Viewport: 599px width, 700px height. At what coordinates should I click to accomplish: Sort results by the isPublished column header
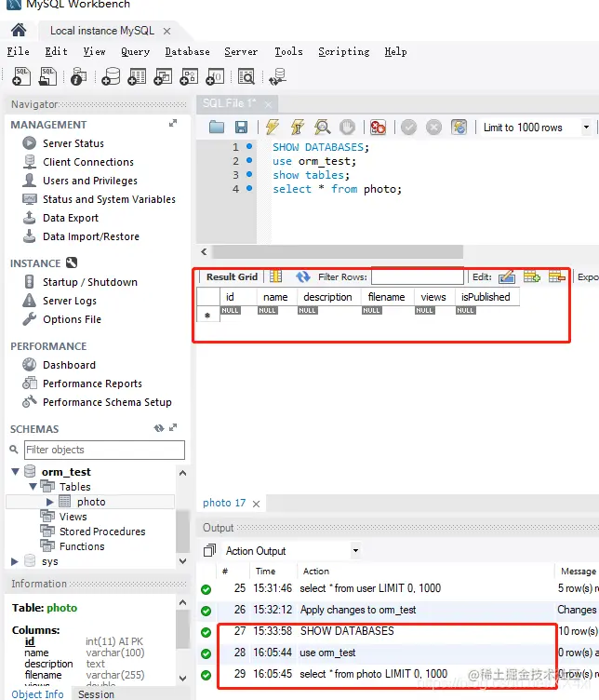click(486, 297)
